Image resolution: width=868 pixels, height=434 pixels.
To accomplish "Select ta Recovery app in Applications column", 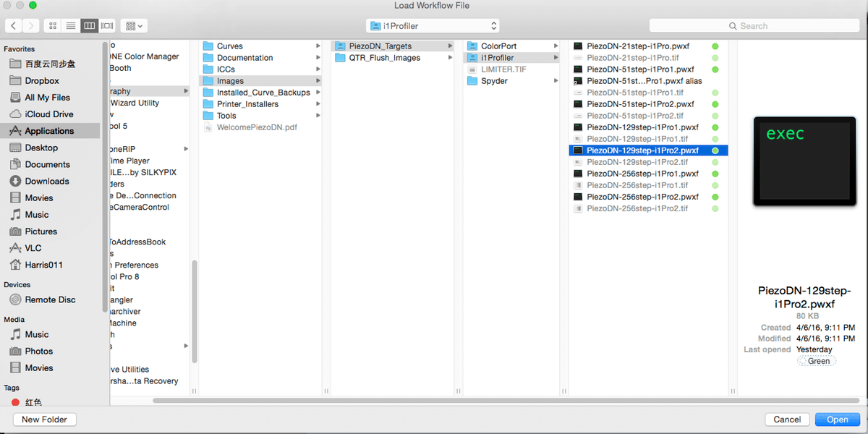I will 144,381.
